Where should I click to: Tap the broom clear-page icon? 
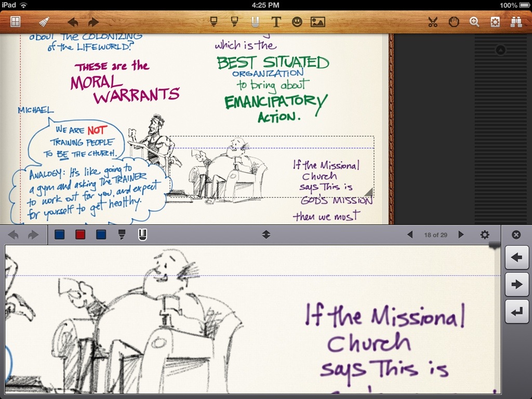(44, 22)
